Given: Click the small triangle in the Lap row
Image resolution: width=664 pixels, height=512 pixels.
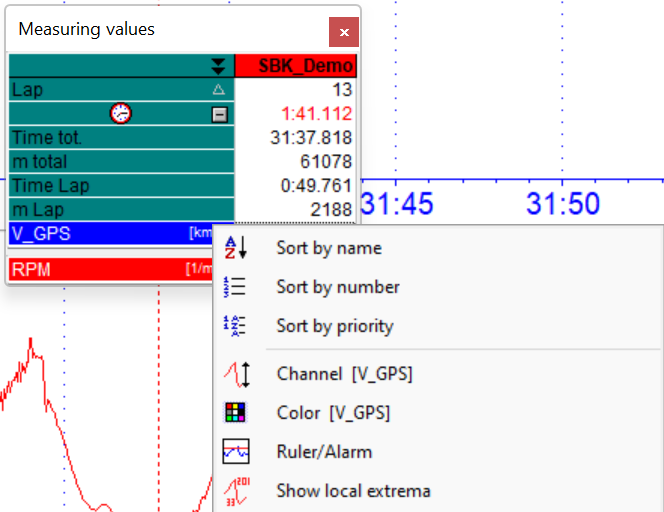Looking at the screenshot, I should [x=219, y=90].
